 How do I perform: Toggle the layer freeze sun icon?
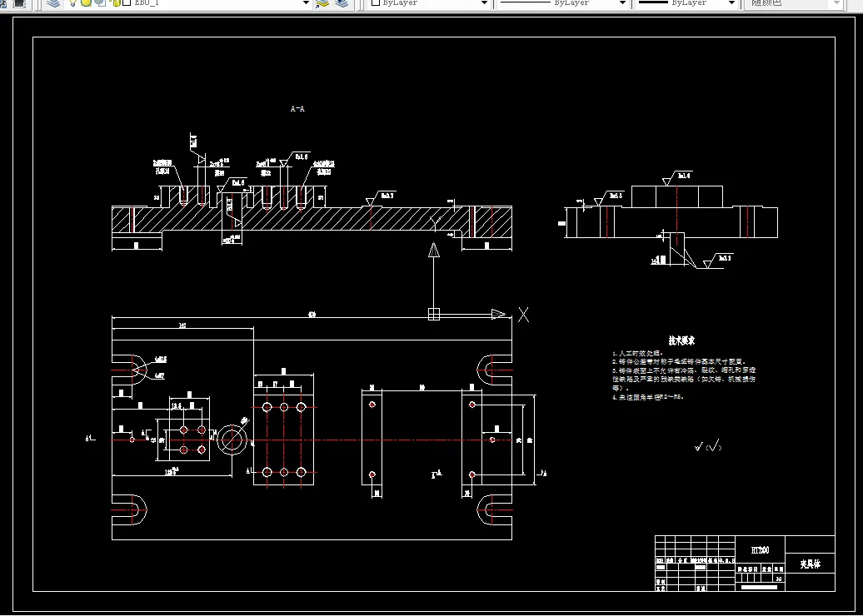87,2
